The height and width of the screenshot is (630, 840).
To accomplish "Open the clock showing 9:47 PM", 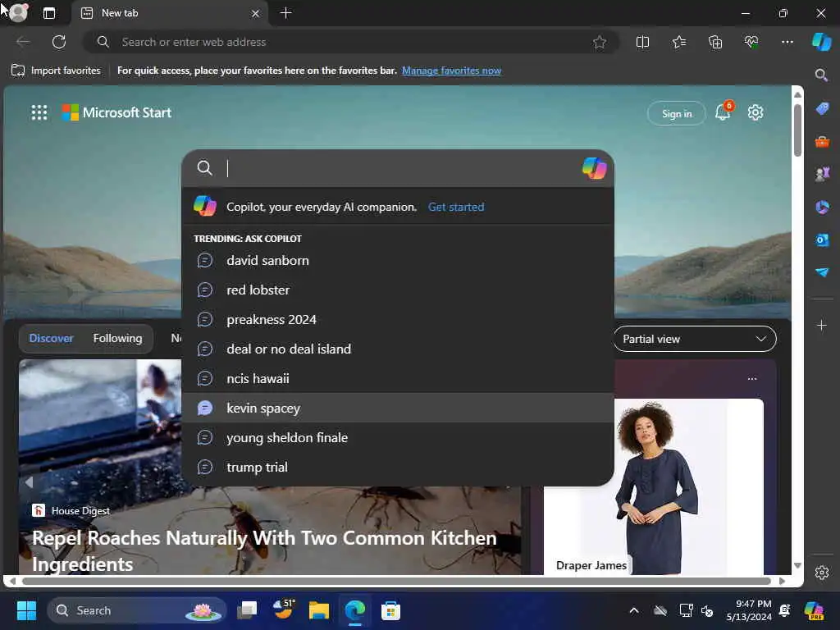I will pyautogui.click(x=748, y=610).
